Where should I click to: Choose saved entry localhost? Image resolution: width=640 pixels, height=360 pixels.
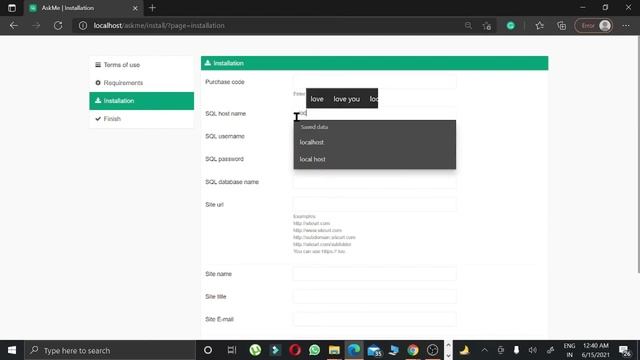point(374,142)
